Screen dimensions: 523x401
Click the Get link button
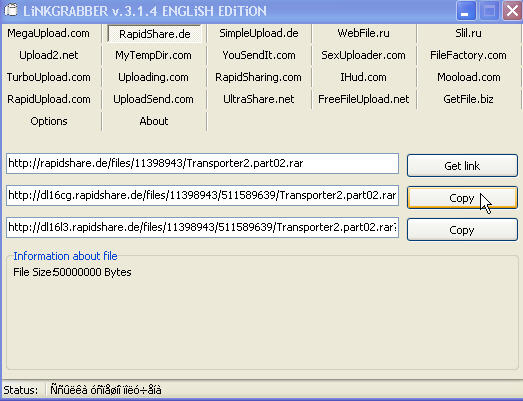(x=462, y=165)
